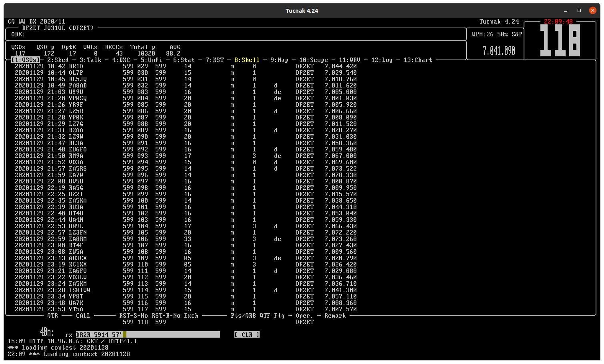Select the QSO row with VO3A
Image resolution: width=604 pixels, height=364 pixels.
point(186,162)
